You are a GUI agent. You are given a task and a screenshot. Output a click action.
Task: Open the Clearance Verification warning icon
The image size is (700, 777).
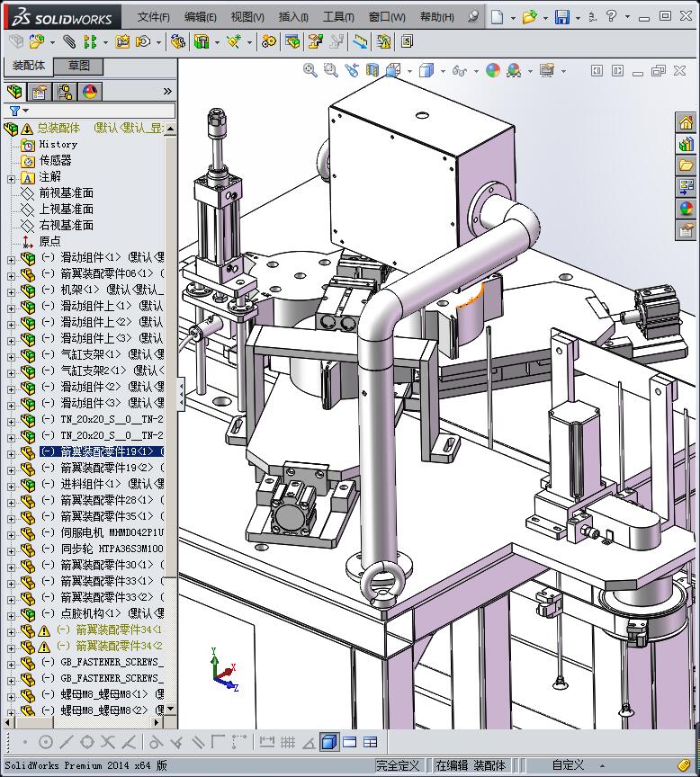pyautogui.click(x=383, y=41)
